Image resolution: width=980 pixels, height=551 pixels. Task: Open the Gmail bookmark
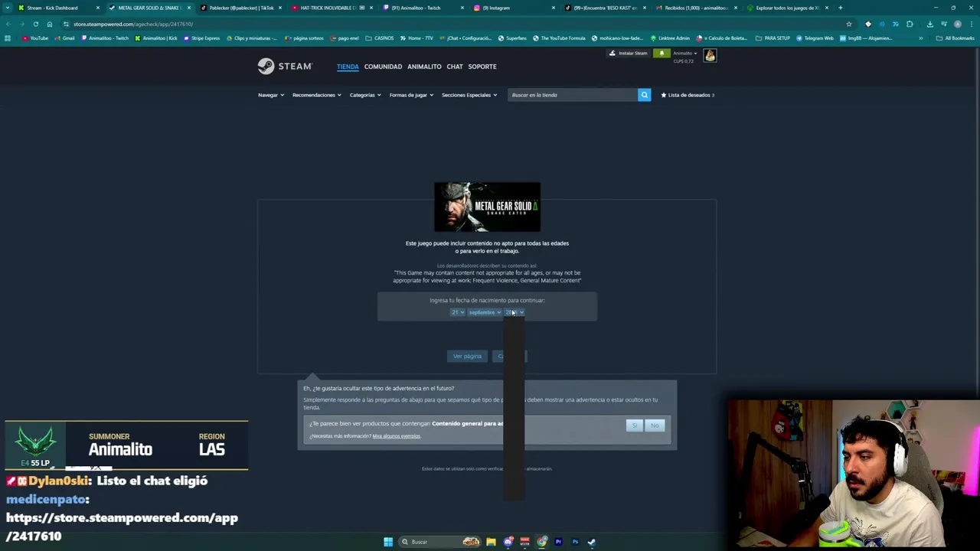click(64, 38)
